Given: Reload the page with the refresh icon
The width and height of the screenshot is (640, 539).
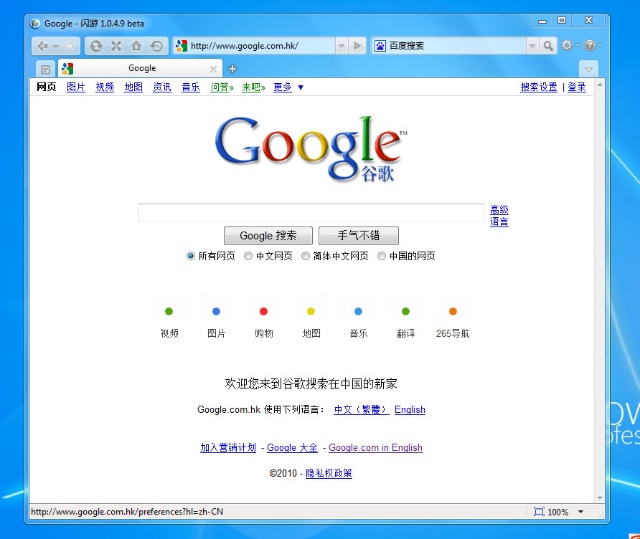Looking at the screenshot, I should pos(96,46).
